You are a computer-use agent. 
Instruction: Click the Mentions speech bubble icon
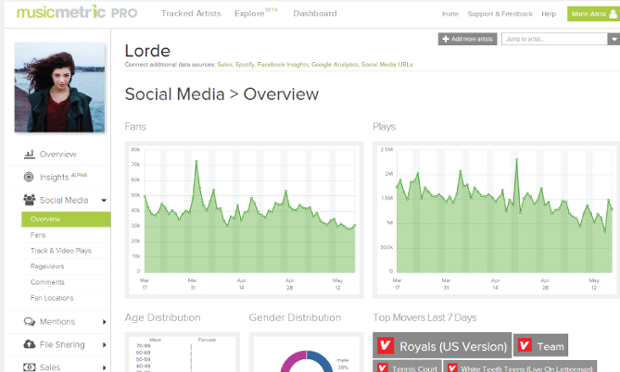[29, 321]
